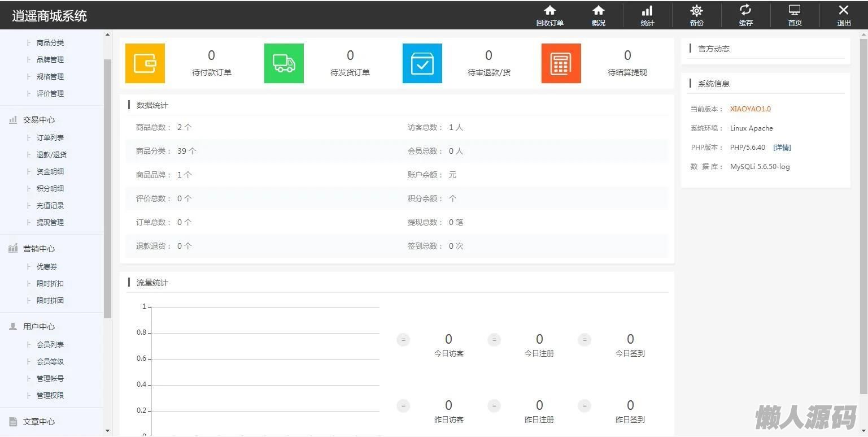The height and width of the screenshot is (437, 868).
Task: Click the yellow 待付款订单 wallet icon
Action: click(x=145, y=63)
